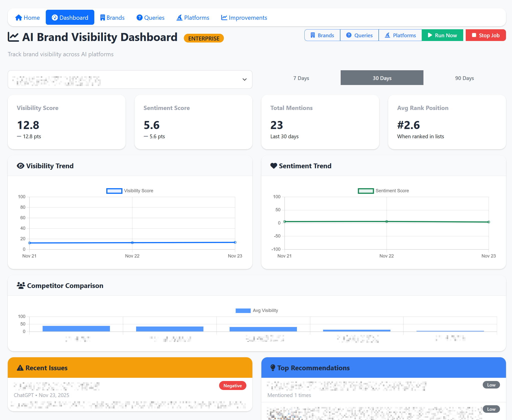
Task: Click the Home icon in the navigation bar
Action: click(x=18, y=17)
